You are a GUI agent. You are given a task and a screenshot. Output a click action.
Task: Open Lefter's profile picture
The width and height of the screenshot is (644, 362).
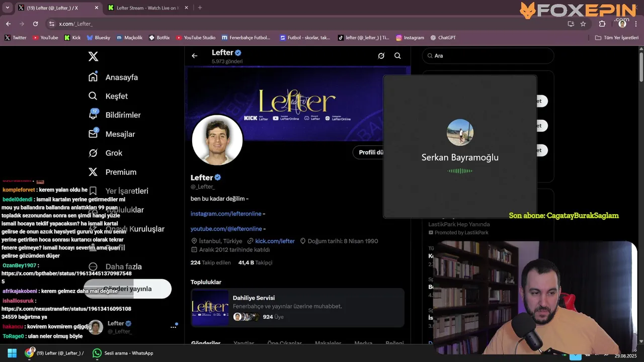point(217,140)
